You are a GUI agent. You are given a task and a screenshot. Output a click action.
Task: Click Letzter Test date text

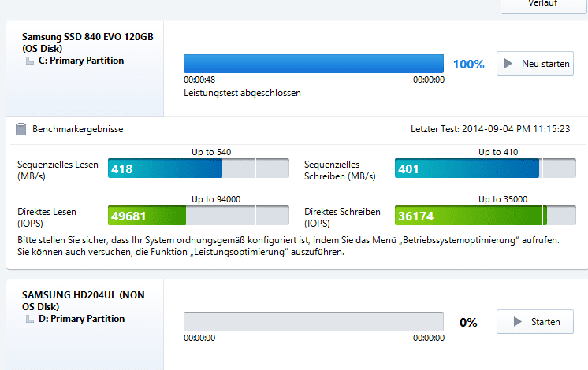490,129
